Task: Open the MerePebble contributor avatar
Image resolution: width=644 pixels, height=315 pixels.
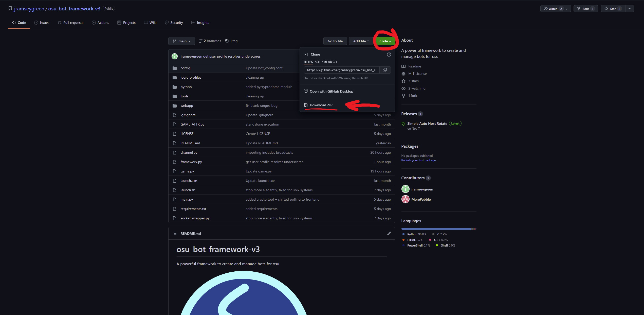Action: tap(405, 199)
